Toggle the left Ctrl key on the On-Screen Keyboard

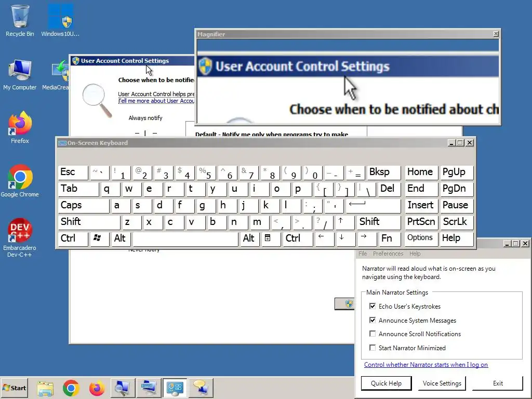(x=73, y=238)
